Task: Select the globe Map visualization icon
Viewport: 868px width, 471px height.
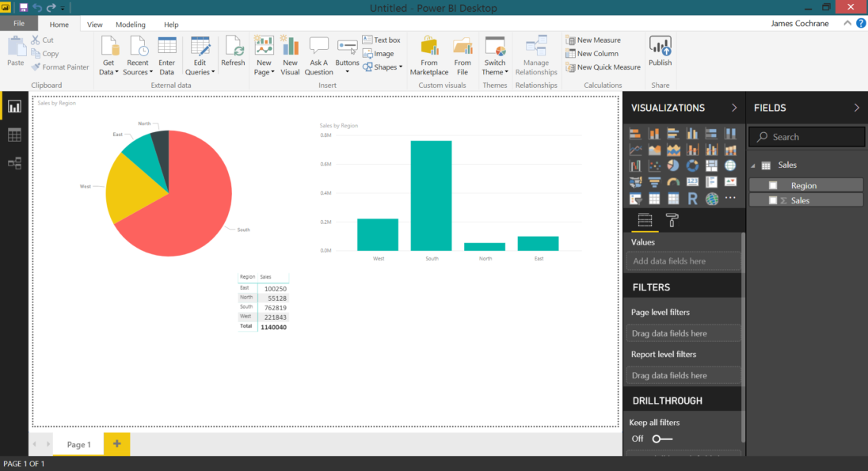Action: coord(730,165)
